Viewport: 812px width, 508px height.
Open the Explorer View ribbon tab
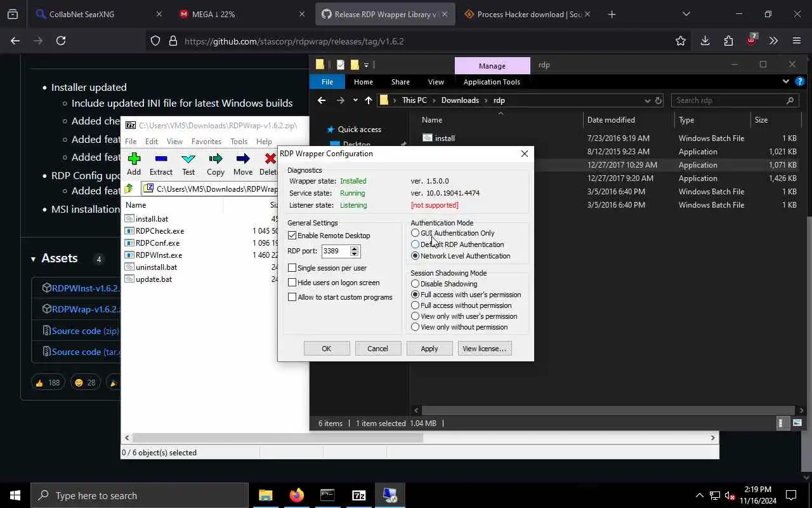(436, 82)
